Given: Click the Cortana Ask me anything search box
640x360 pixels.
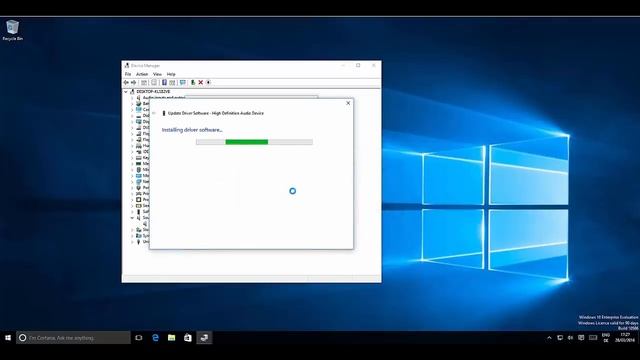Looking at the screenshot, I should [x=73, y=338].
